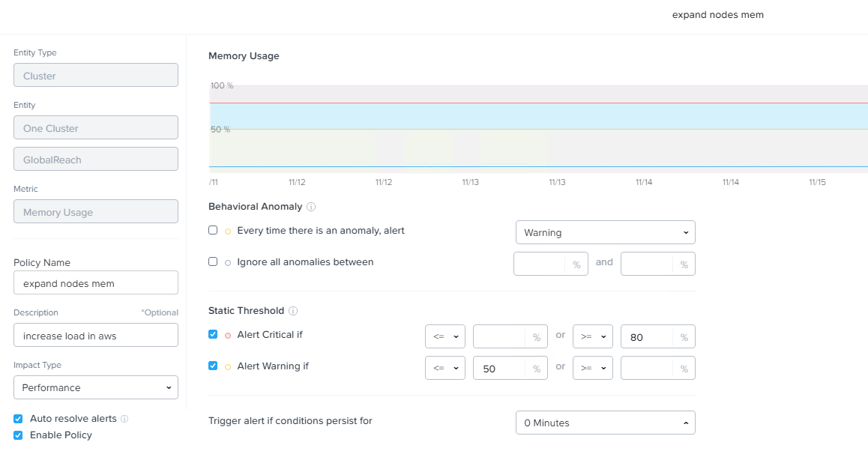Uncheck Alert Critical if checkbox
The width and height of the screenshot is (868, 469).
coord(213,334)
